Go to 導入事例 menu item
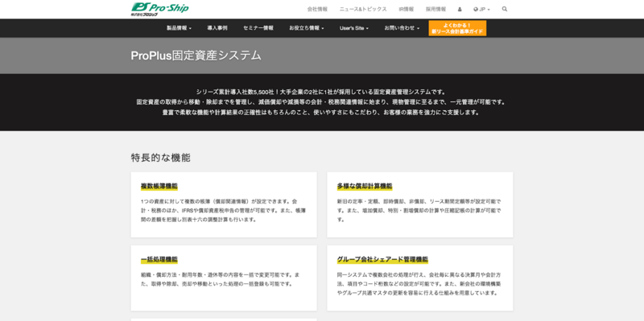The height and width of the screenshot is (321, 644). (217, 28)
